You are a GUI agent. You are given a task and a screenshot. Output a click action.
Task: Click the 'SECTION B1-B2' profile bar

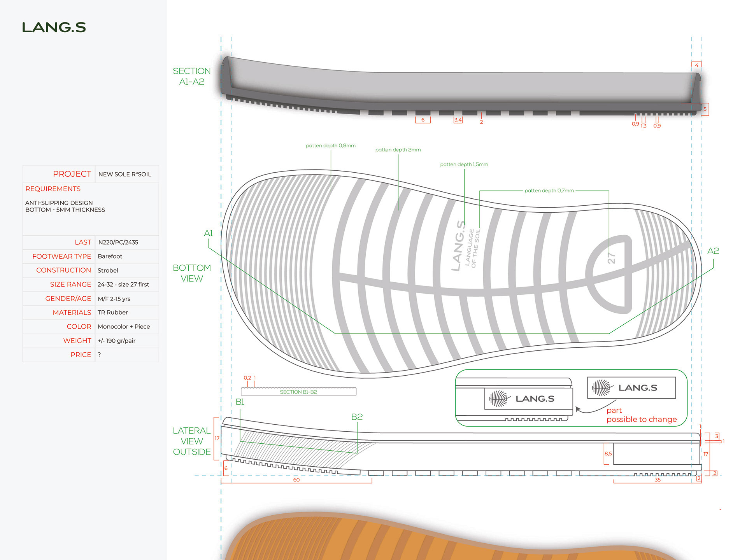[x=298, y=392]
